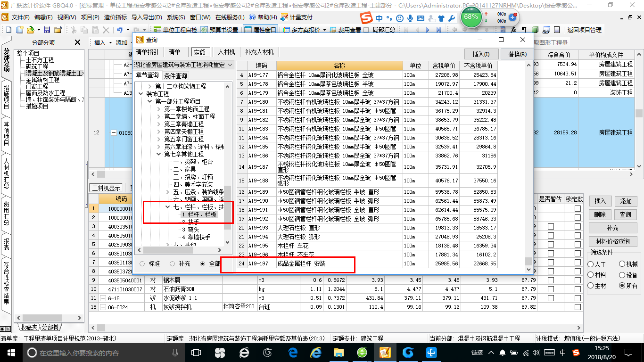644x362 pixels.
Task: Close the 分部分项 side panel
Action: [78, 42]
